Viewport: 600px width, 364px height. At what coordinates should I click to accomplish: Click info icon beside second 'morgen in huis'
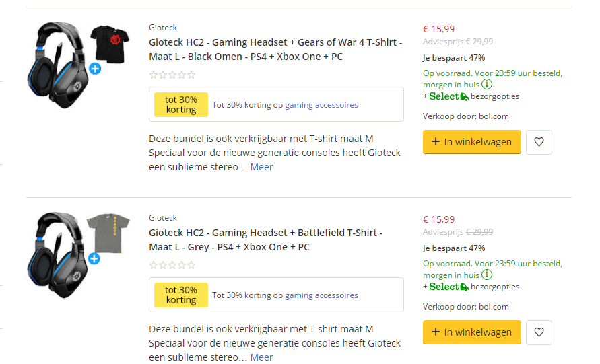(487, 275)
